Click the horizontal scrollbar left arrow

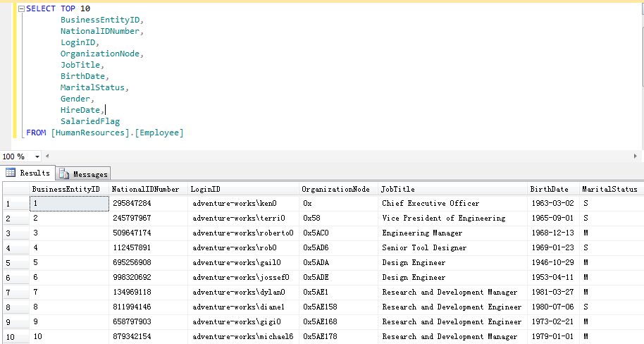coord(47,156)
